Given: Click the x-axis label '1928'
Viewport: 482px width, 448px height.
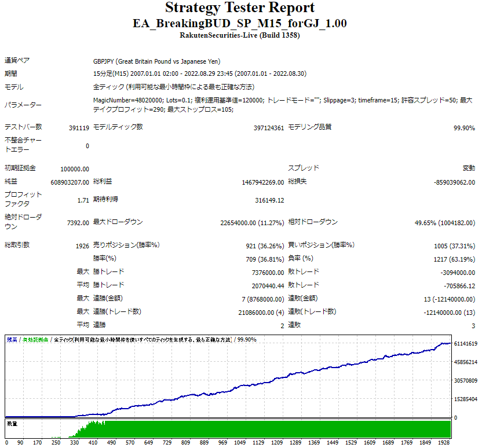Looking at the screenshot, I should point(444,442).
